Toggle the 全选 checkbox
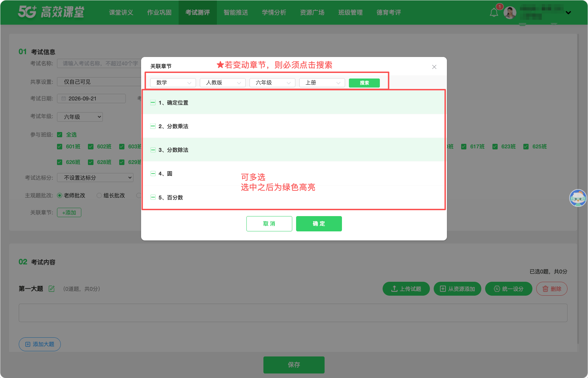The image size is (588, 378). click(59, 134)
